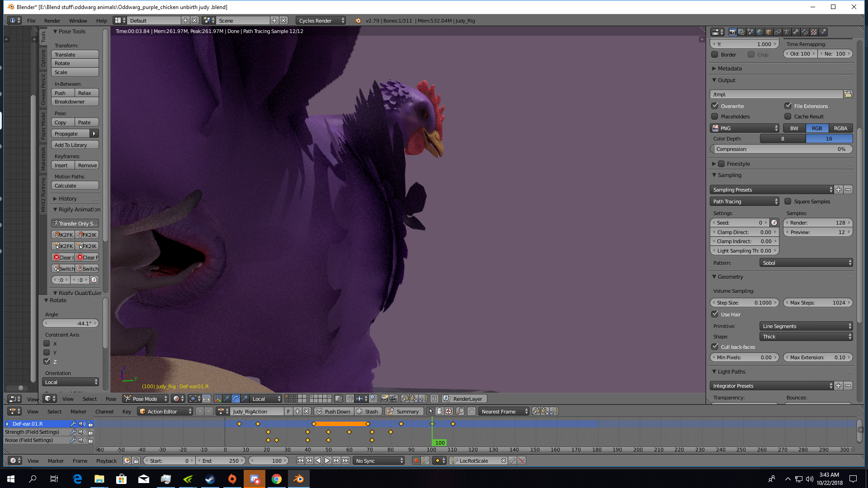
Task: Click the Breakdowner button
Action: (x=75, y=102)
